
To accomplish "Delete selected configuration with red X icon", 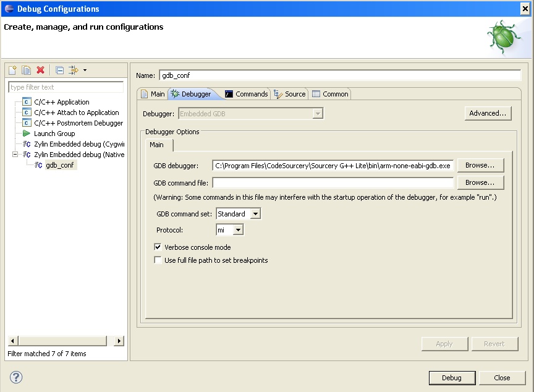I will pyautogui.click(x=40, y=70).
